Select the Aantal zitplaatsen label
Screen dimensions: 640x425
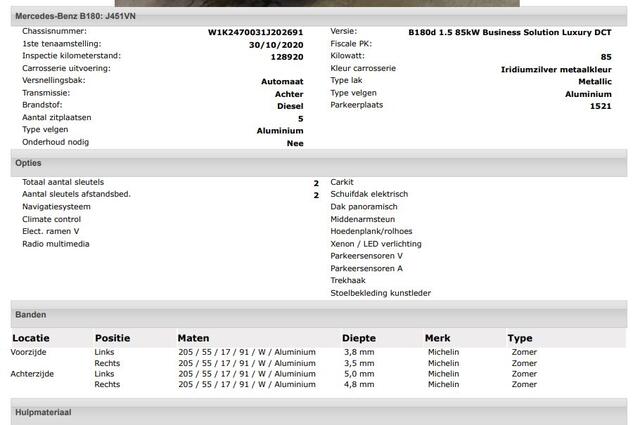click(x=57, y=118)
